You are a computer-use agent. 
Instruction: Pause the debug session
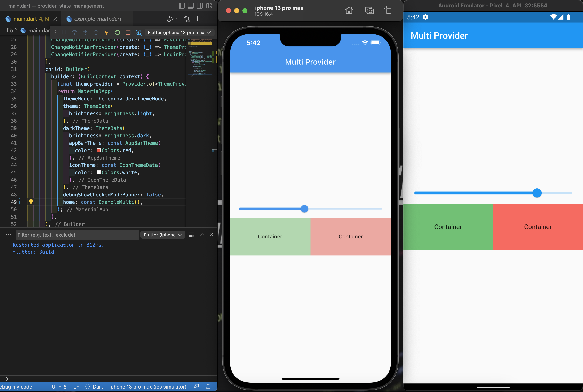64,33
